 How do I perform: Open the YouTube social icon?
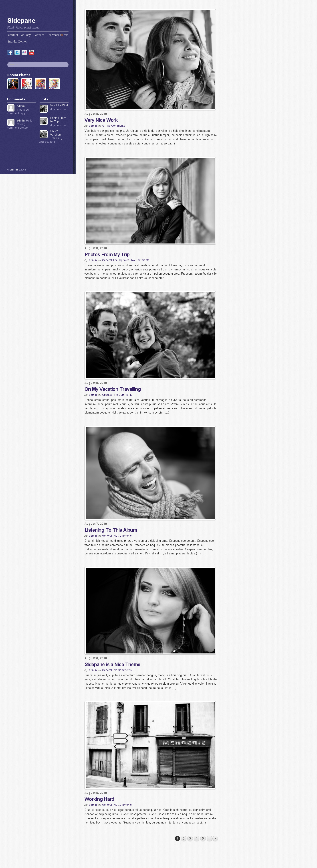click(31, 52)
